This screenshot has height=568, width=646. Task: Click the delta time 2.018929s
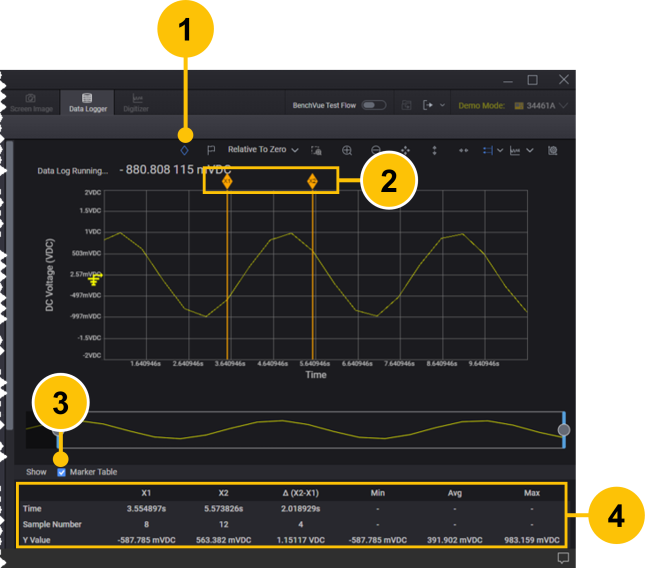click(300, 509)
